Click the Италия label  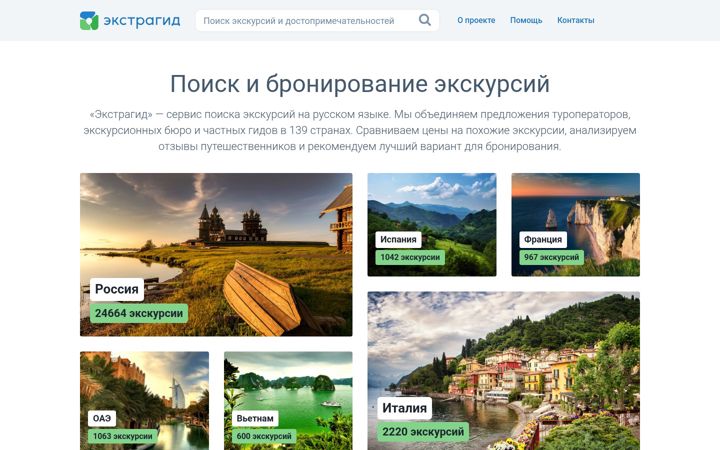[x=405, y=408]
